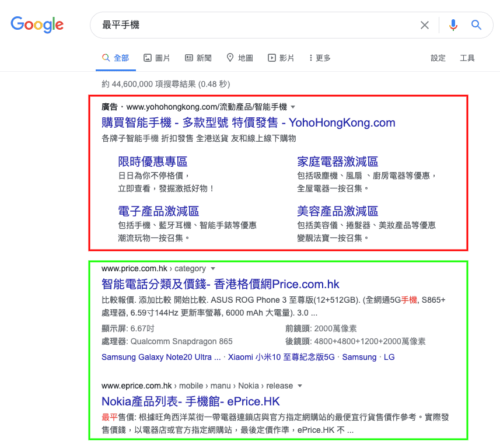Image resolution: width=500 pixels, height=448 pixels.
Task: Start voice search with the microphone icon
Action: click(x=453, y=25)
